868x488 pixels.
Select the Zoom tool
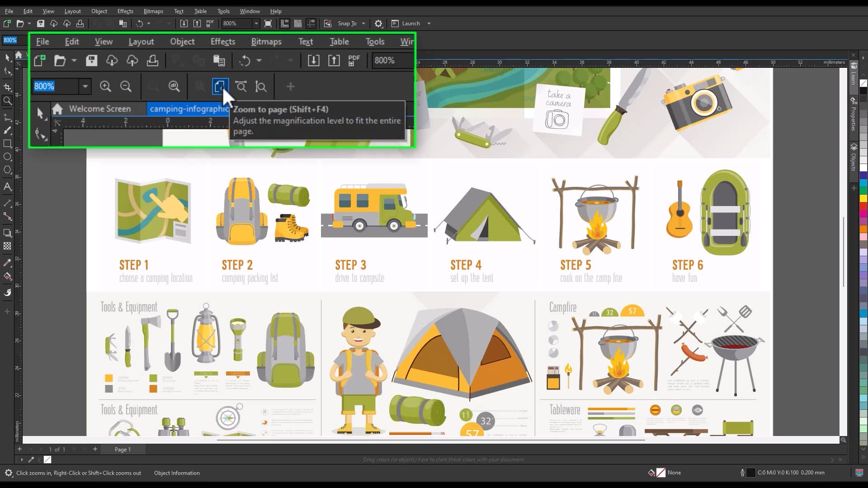click(7, 101)
